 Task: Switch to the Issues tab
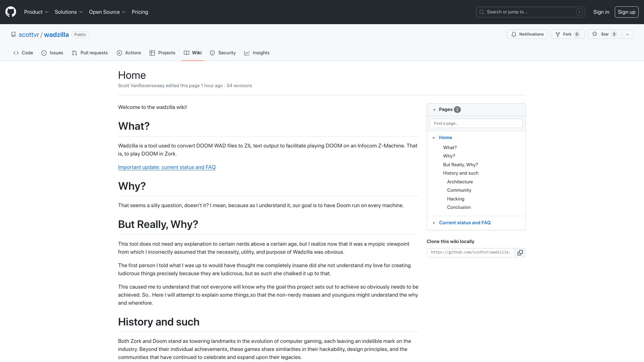[x=52, y=53]
